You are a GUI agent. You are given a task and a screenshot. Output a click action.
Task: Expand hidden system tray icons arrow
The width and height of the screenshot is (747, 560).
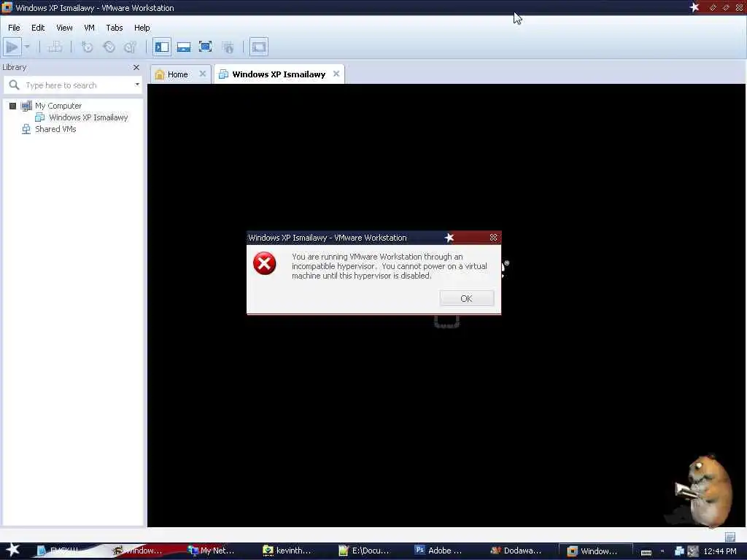[662, 551]
